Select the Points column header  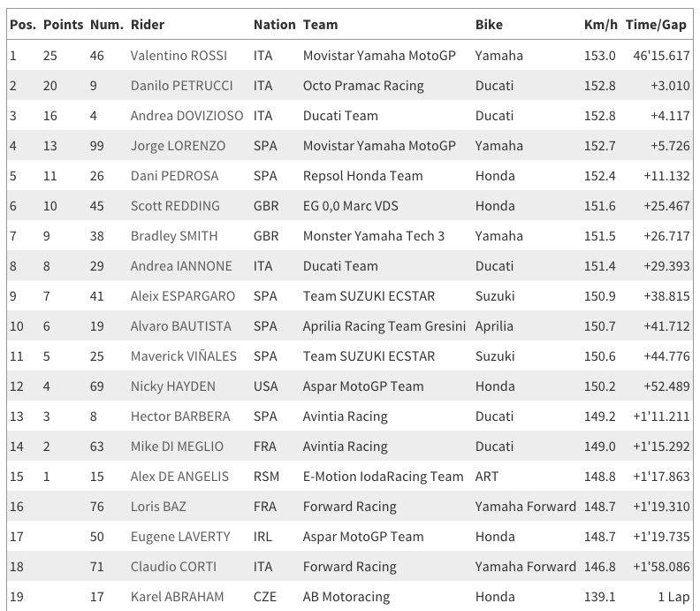click(63, 25)
